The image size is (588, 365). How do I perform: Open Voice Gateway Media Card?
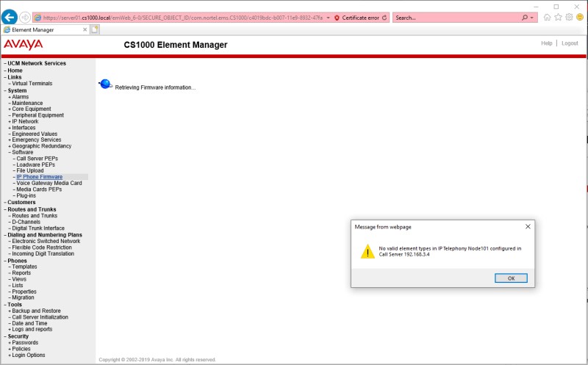coord(49,184)
